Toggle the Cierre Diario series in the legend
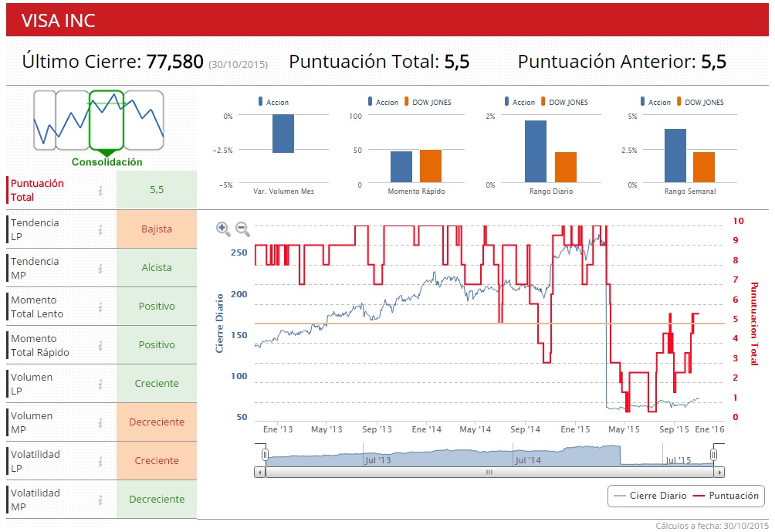Viewport: 775px width, 532px height. 649,496
